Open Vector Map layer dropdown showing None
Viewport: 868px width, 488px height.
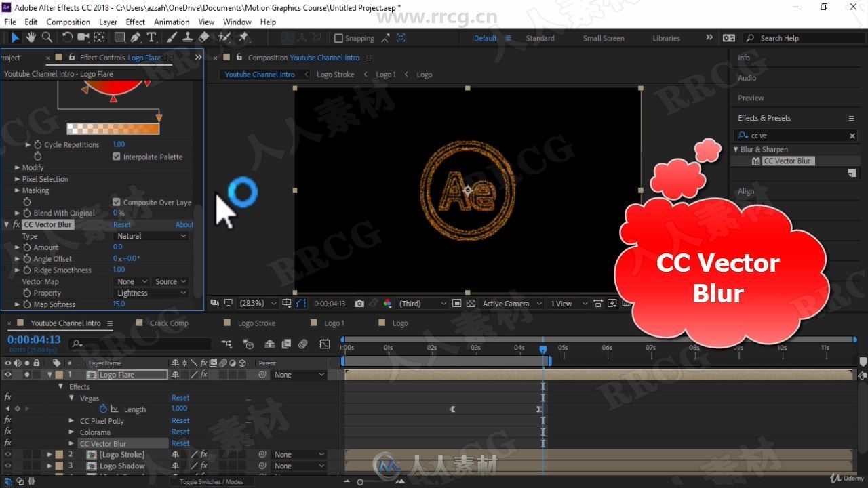pyautogui.click(x=132, y=281)
